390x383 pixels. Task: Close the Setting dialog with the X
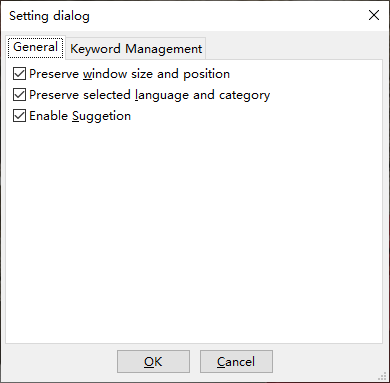pos(374,15)
